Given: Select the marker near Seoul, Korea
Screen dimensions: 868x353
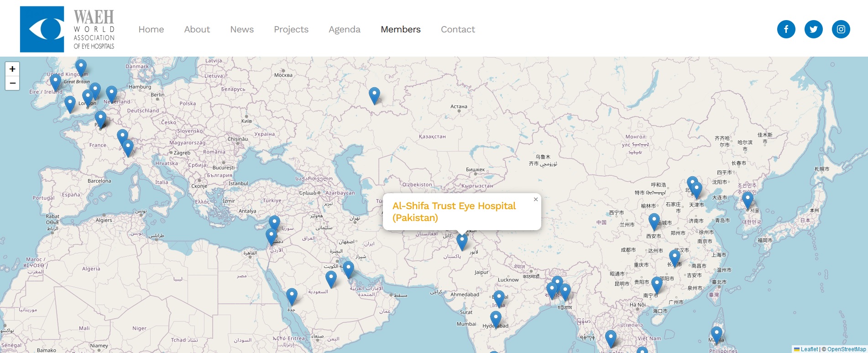Looking at the screenshot, I should [748, 200].
